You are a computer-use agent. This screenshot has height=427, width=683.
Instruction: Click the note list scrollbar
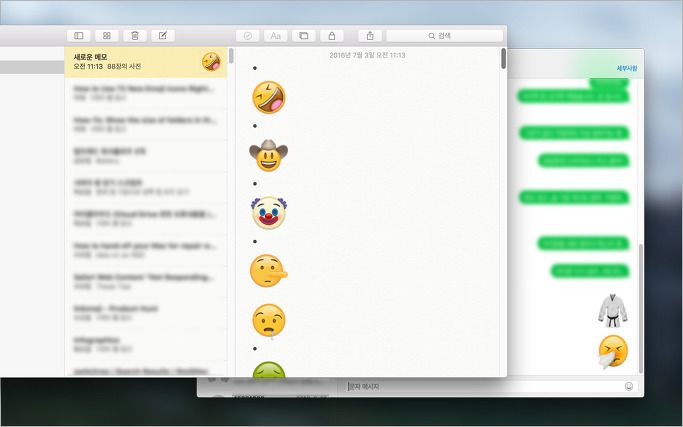231,56
